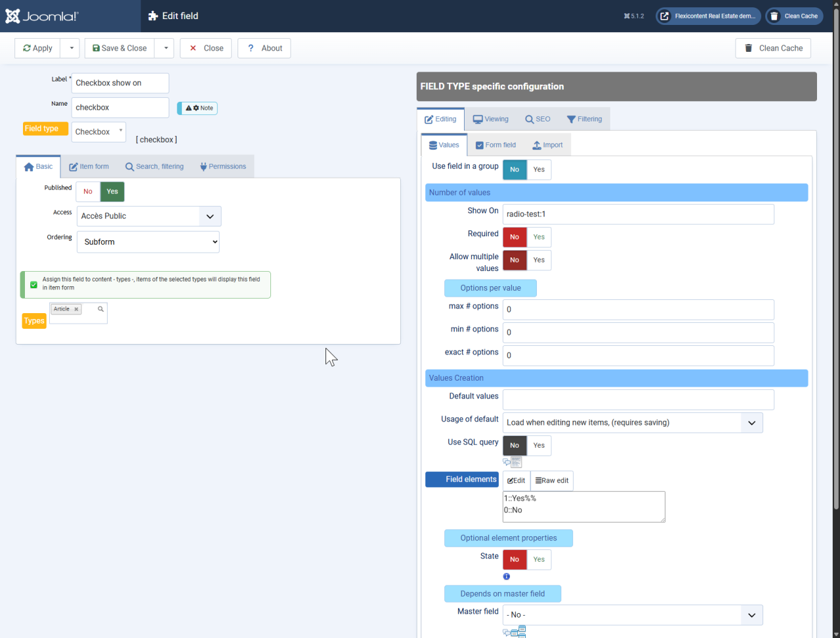Set Published to No
The image size is (840, 638).
88,192
